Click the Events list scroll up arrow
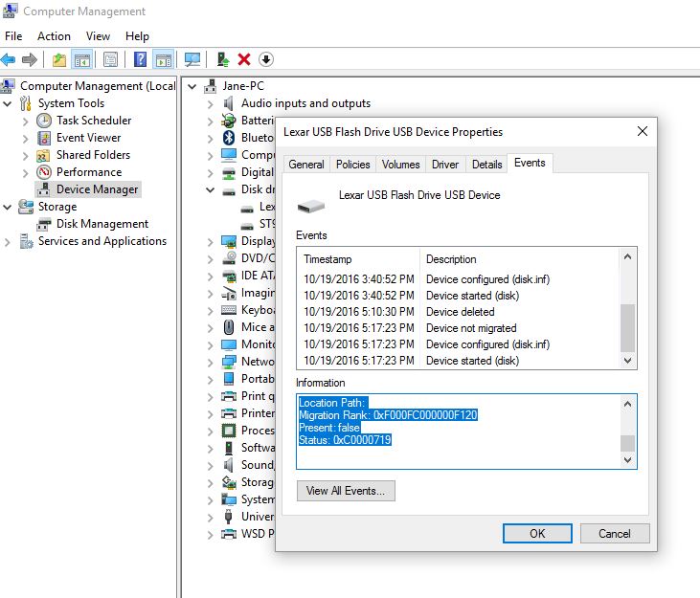The width and height of the screenshot is (700, 598). tap(627, 256)
